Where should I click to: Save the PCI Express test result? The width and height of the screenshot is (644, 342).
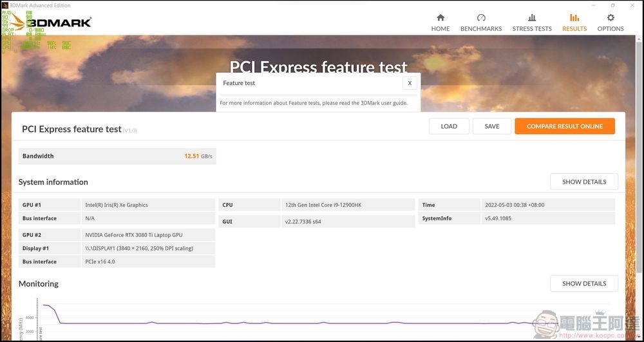[491, 126]
